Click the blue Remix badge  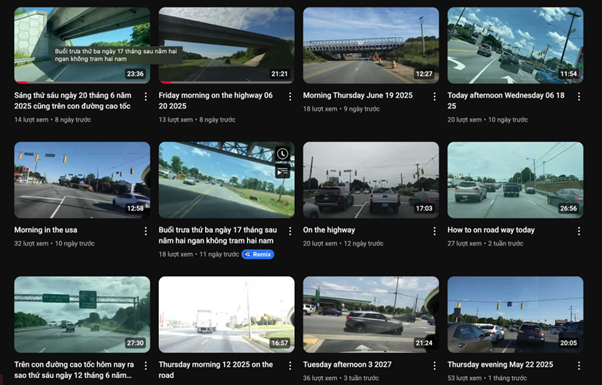coord(258,254)
